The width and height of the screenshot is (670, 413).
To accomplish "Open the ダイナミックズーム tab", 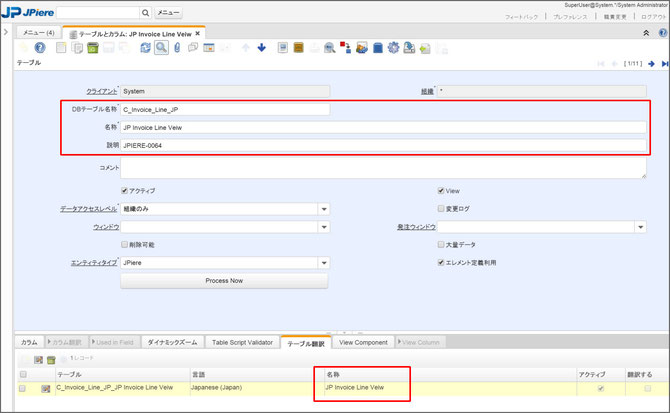I will [x=172, y=343].
